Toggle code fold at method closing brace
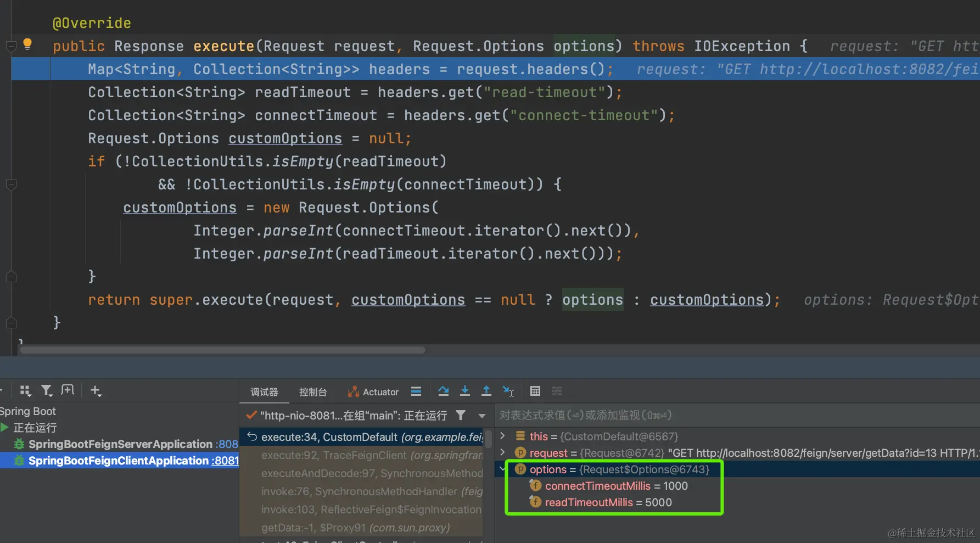Viewport: 980px width, 543px height. (x=10, y=322)
